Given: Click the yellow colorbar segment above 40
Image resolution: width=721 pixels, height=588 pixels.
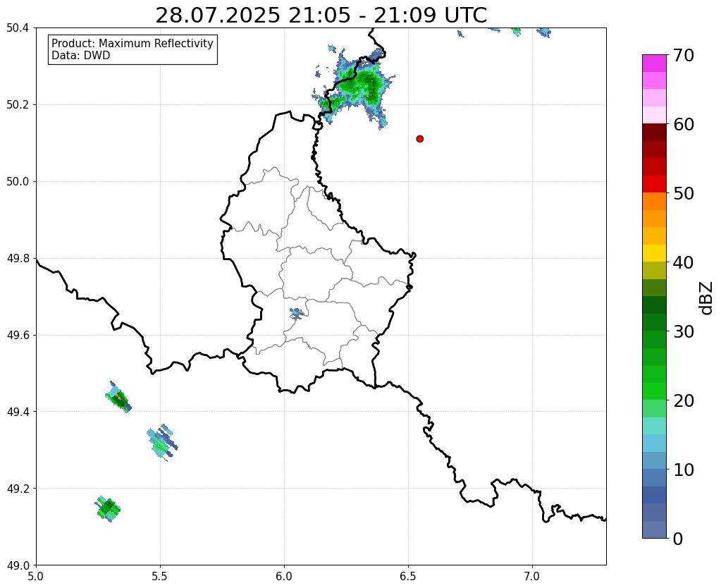Looking at the screenshot, I should tap(654, 253).
